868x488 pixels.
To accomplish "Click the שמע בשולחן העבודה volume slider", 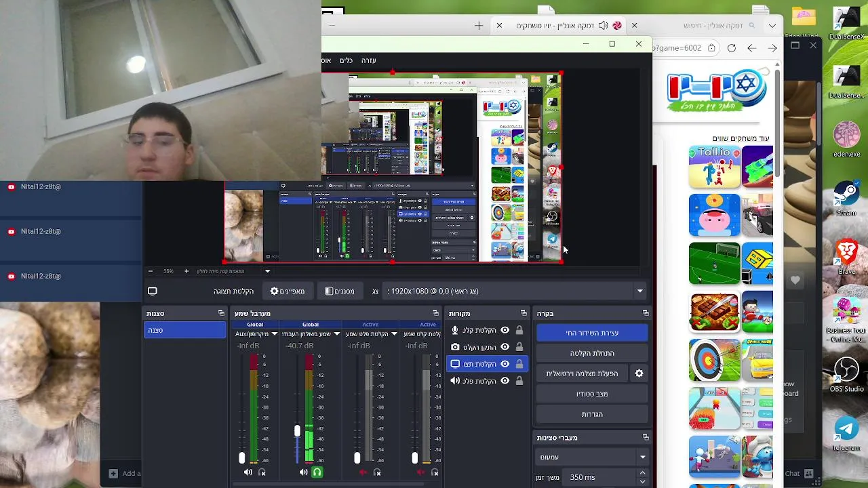I will click(x=297, y=431).
